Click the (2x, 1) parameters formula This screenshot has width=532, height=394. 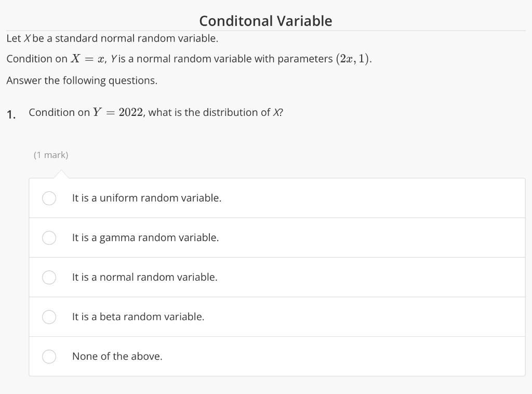click(353, 59)
